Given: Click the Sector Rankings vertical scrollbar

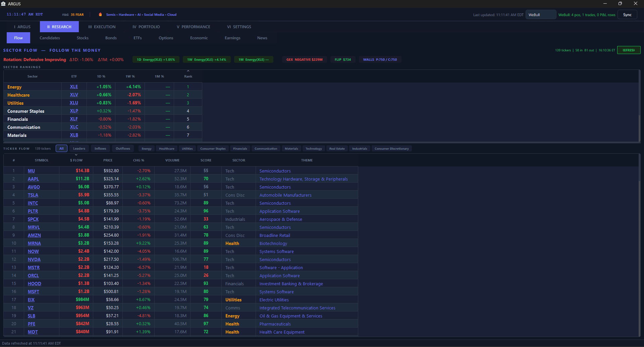Looking at the screenshot, I should [x=639, y=106].
